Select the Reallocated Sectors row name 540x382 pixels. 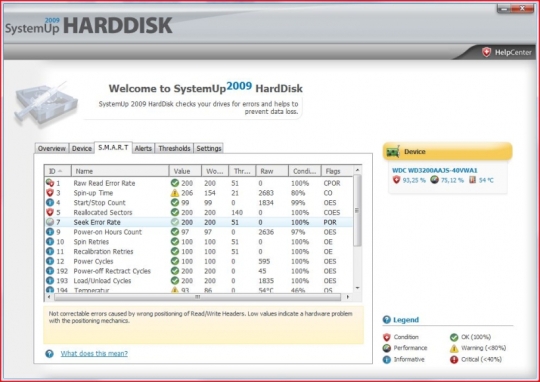click(x=103, y=213)
